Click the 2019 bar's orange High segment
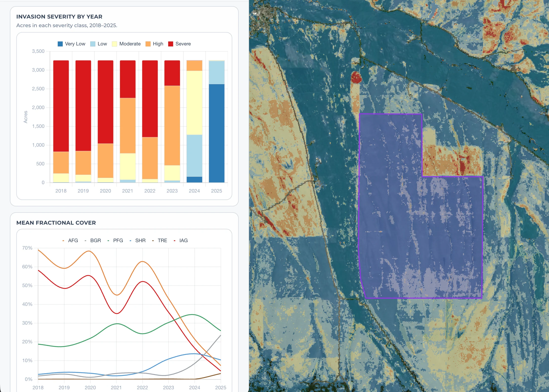The image size is (549, 392). 83,163
